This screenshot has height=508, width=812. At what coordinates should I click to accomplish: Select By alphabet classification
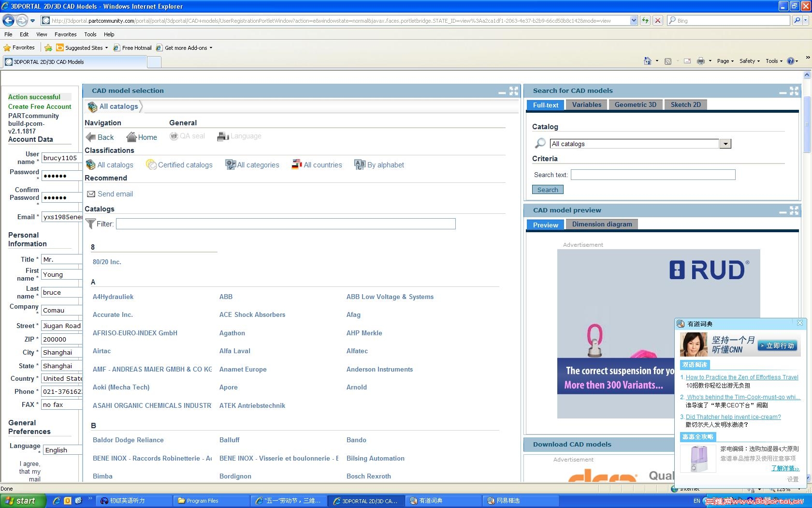point(379,164)
